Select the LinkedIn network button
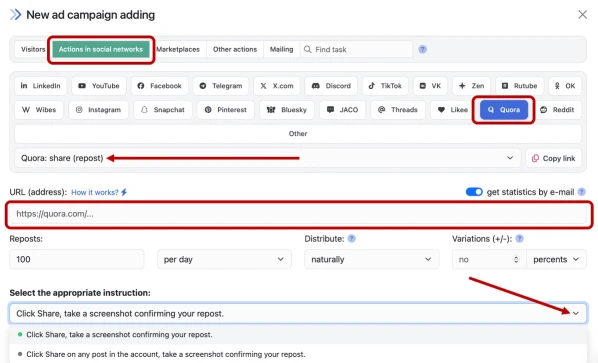The height and width of the screenshot is (363, 598). coord(40,86)
